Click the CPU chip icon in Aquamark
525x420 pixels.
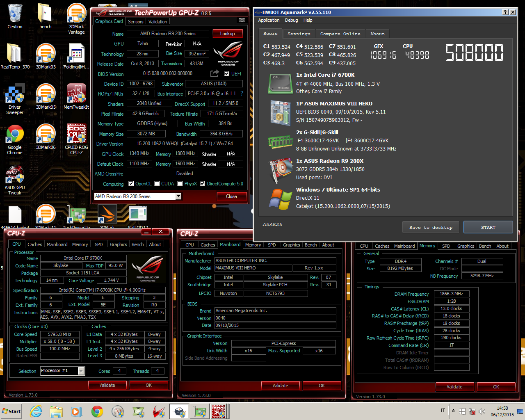[280, 84]
